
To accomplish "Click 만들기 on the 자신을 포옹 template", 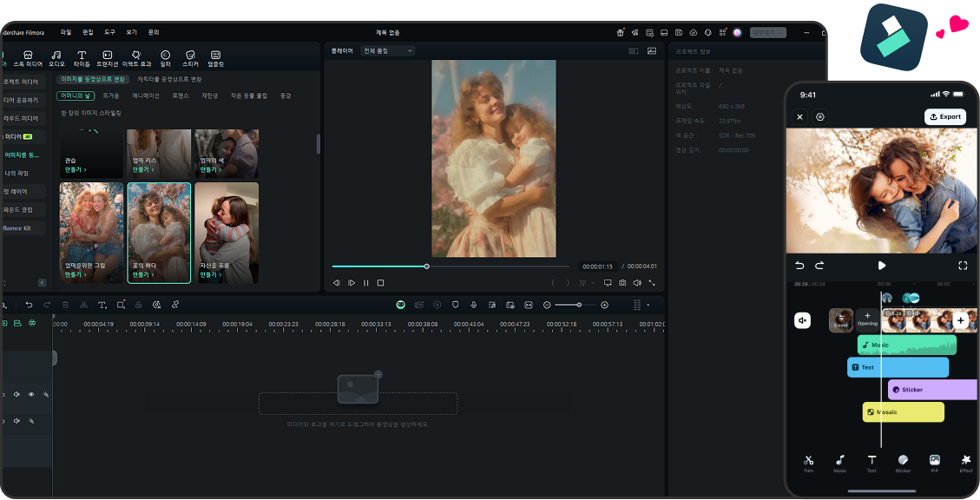I will point(209,274).
